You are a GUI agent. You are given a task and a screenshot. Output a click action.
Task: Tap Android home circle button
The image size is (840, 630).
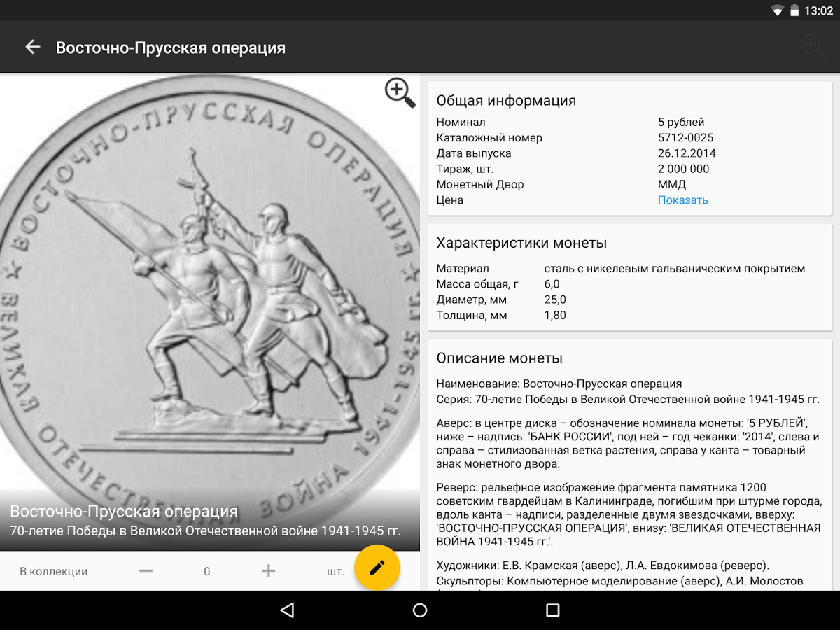[x=420, y=610]
